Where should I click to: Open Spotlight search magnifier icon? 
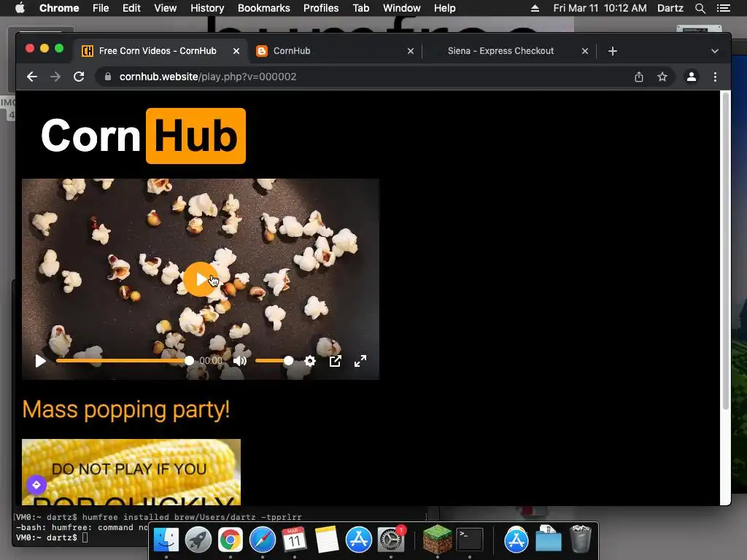pyautogui.click(x=700, y=8)
